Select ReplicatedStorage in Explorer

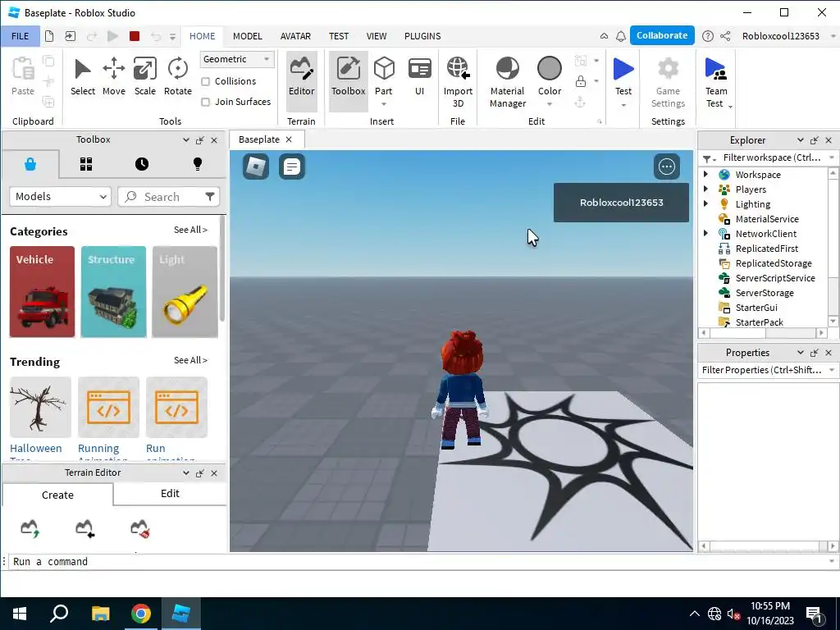[773, 263]
